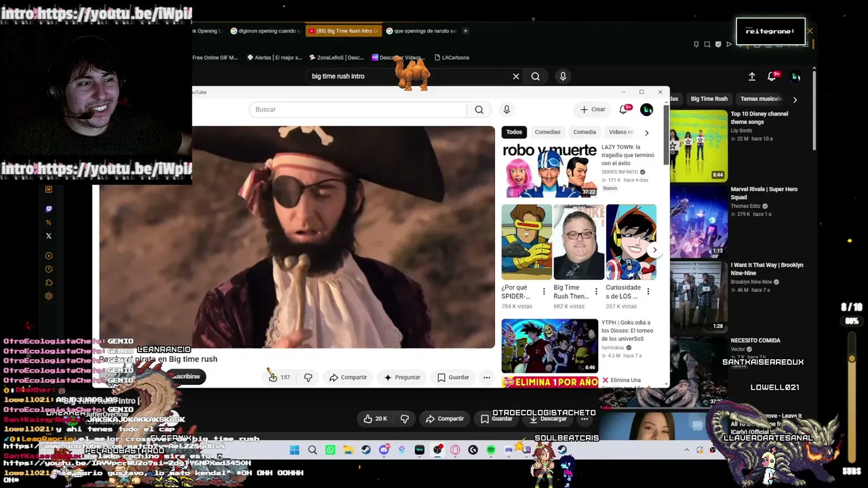The width and height of the screenshot is (868, 488).
Task: Click the search magnifier in the front YouTube window
Action: click(479, 110)
